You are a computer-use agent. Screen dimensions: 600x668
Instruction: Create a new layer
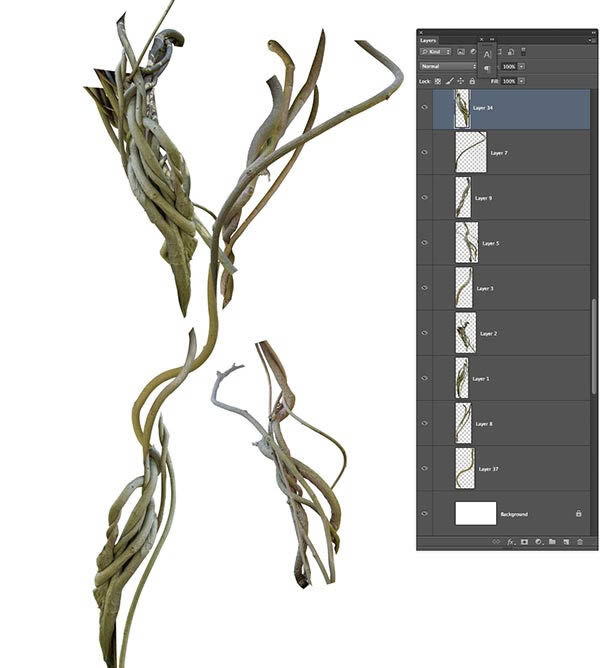[566, 542]
